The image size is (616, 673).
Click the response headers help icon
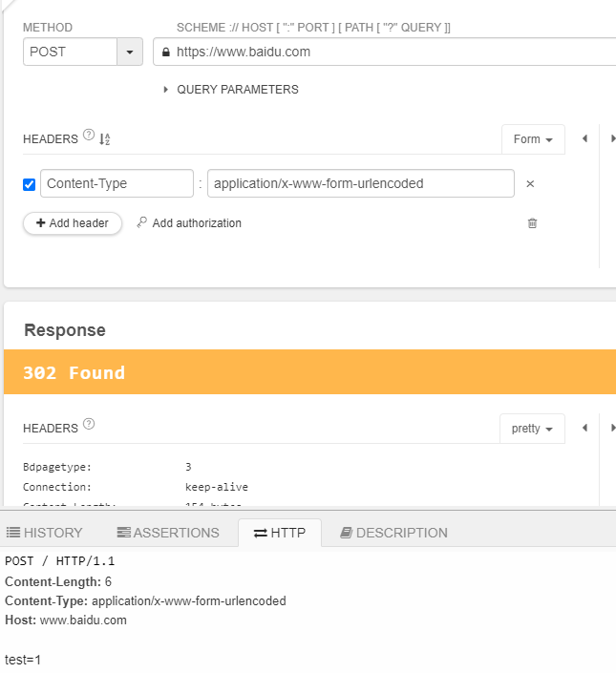(x=89, y=424)
